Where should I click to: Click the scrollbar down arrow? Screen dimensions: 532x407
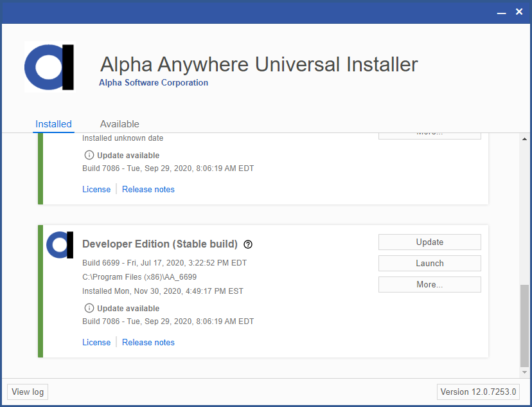point(524,372)
